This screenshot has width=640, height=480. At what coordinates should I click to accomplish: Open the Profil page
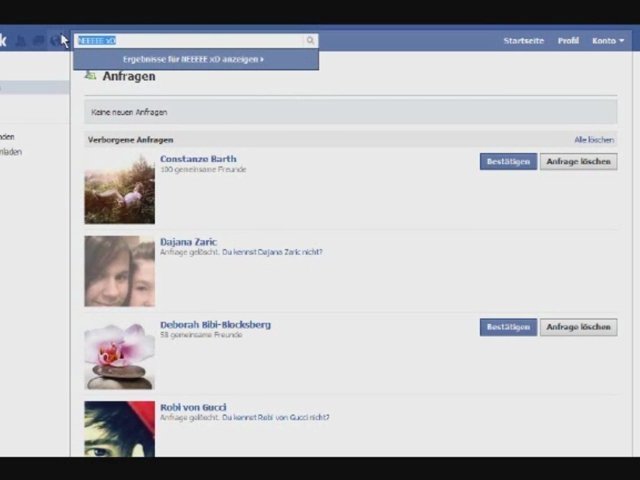568,41
